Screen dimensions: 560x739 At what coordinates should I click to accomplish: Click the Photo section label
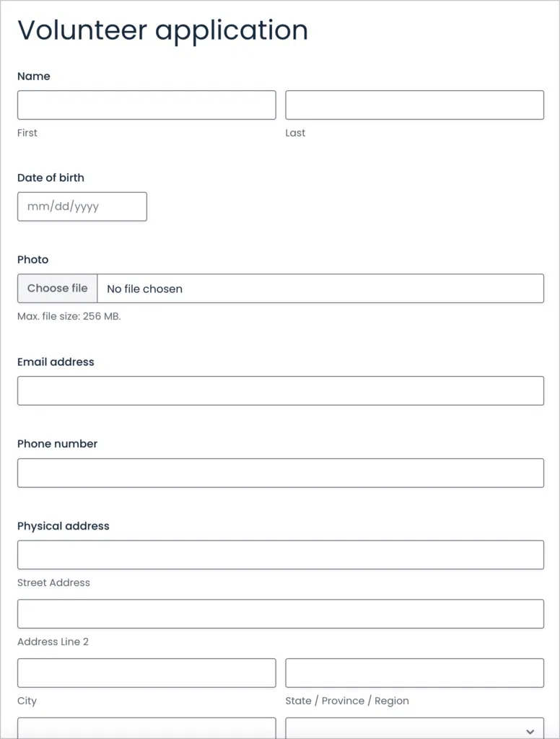coord(32,259)
